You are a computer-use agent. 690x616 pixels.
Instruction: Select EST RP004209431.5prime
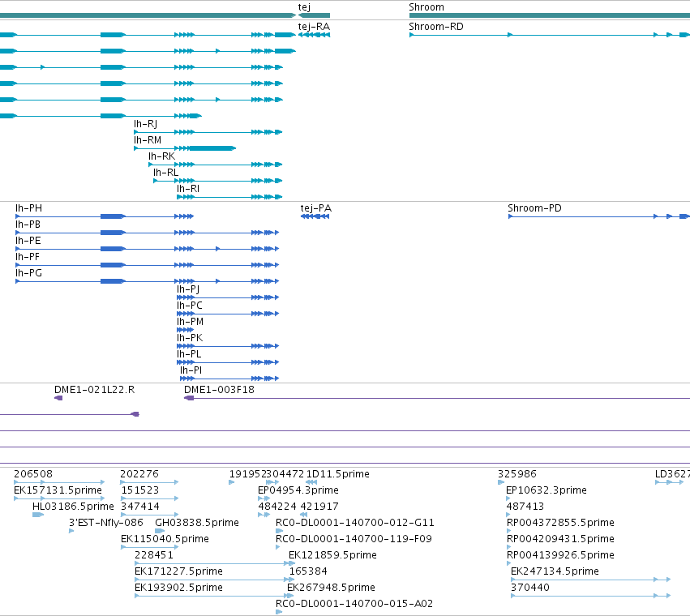tap(560, 539)
